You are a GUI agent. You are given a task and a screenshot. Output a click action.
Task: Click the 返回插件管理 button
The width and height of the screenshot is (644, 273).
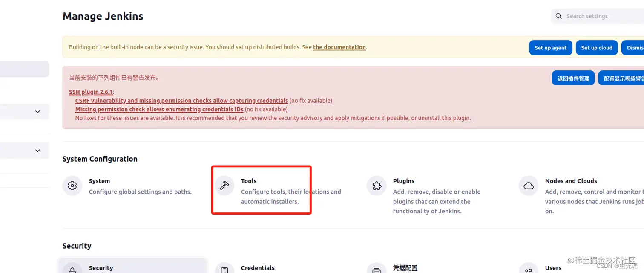573,78
